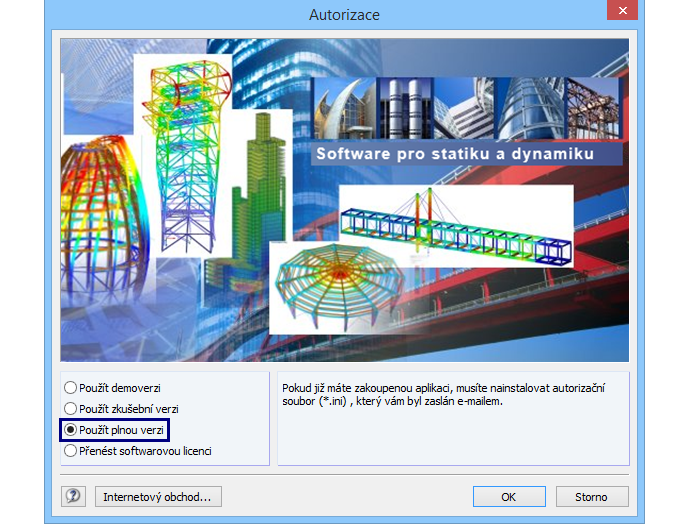This screenshot has height=524, width=699.
Task: Click the cable-stayed bridge model thumbnail
Action: [x=456, y=227]
